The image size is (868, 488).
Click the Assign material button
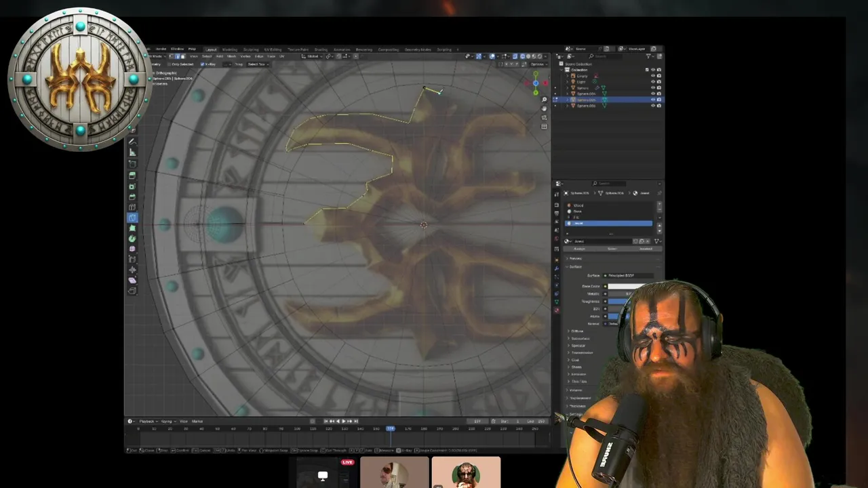[579, 249]
